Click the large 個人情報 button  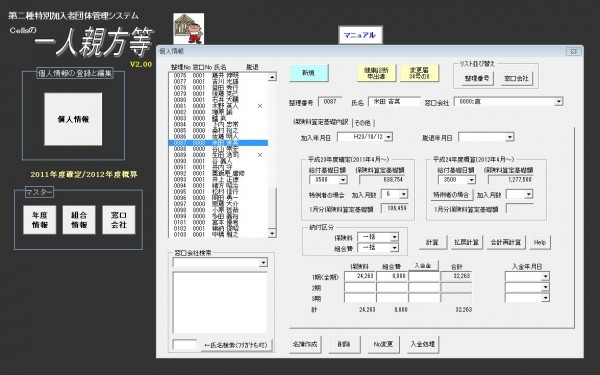point(73,119)
